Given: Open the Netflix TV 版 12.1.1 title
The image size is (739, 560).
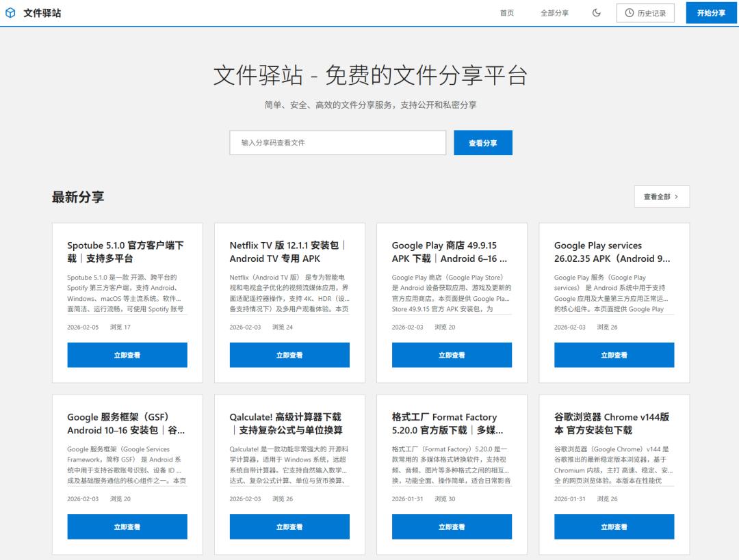Looking at the screenshot, I should [x=288, y=252].
